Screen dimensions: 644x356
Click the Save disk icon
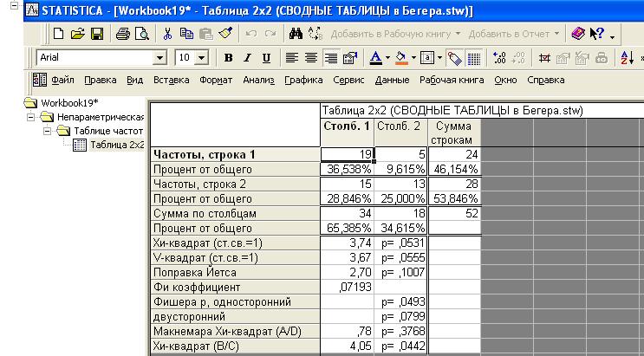pos(97,34)
